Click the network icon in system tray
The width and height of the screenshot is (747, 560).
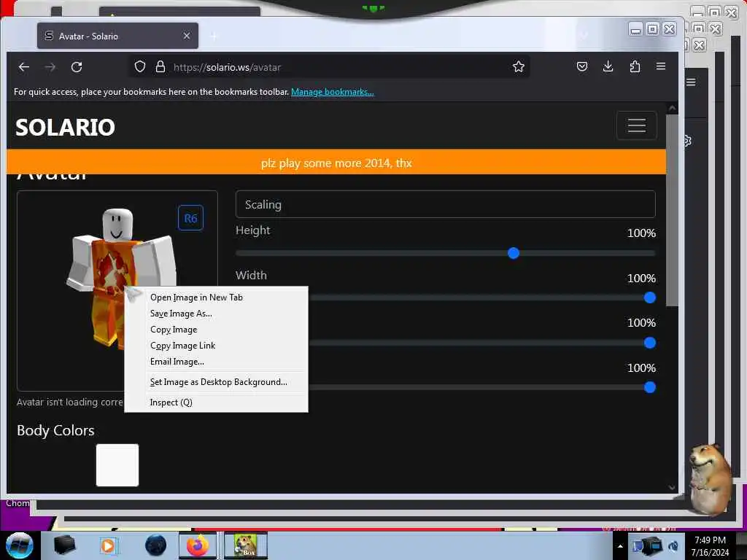651,546
